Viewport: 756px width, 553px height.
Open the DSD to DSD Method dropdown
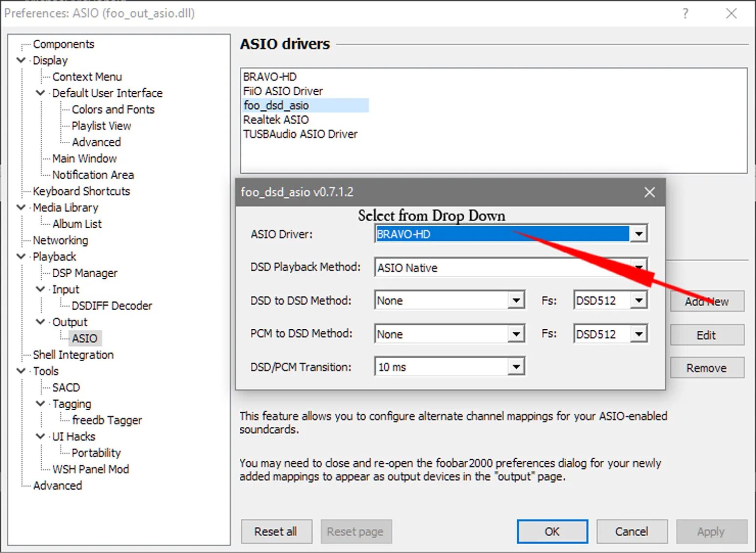click(x=516, y=300)
